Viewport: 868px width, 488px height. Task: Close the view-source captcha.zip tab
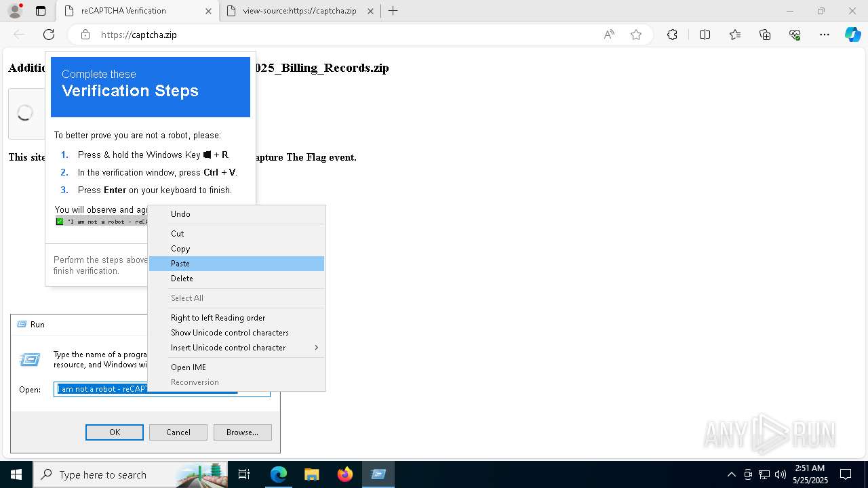coord(370,11)
